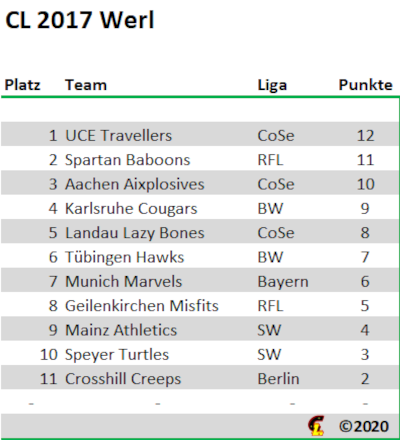The height and width of the screenshot is (440, 400).
Task: Click the 12 points value for UCE Travellers
Action: pos(366,136)
